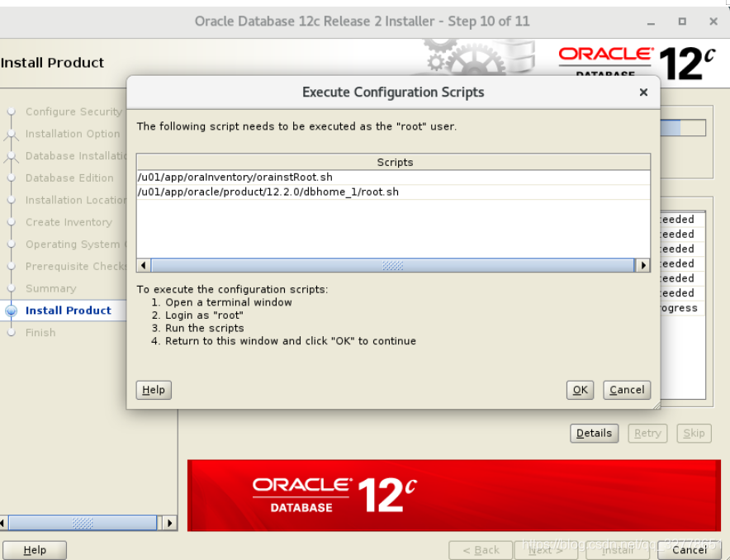Close the Oracle installer window
This screenshot has height=560, width=730.
(713, 21)
